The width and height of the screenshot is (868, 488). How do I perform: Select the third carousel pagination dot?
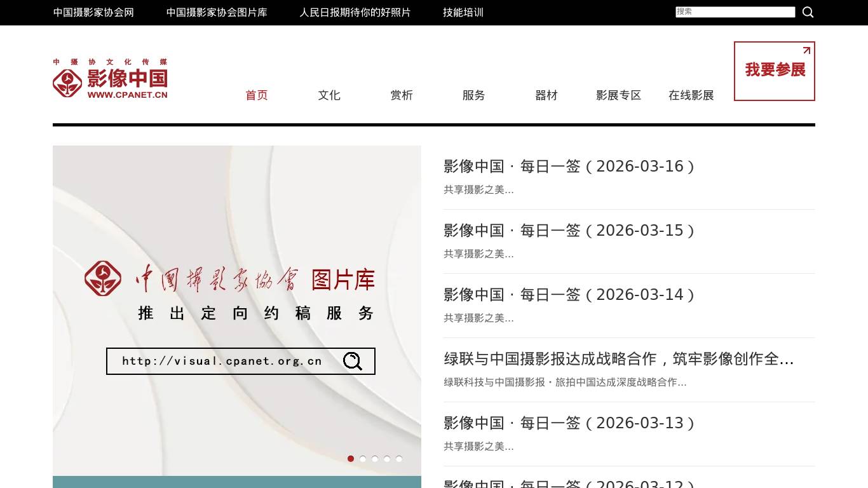(375, 458)
